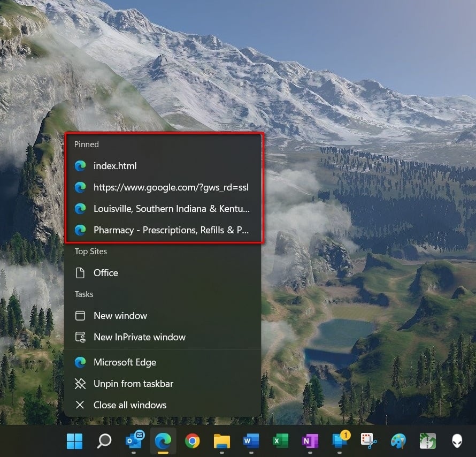
Task: Open Alienware Command Center from the taskbar
Action: pos(456,441)
